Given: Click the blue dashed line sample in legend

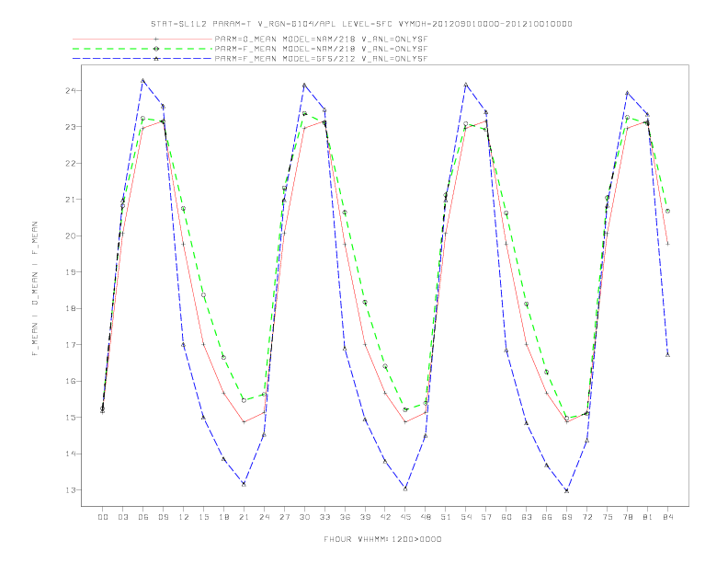Looking at the screenshot, I should (x=142, y=59).
